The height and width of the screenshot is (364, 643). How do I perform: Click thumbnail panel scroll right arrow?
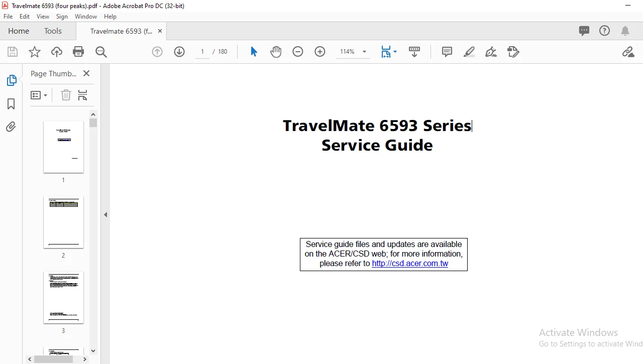(x=84, y=359)
